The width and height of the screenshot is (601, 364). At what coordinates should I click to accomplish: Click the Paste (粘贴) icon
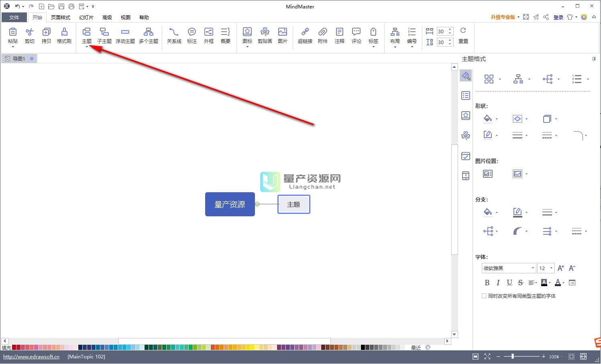point(13,32)
